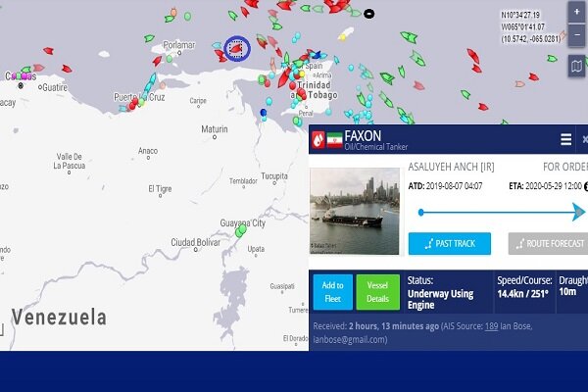Select the blue vessel near Port of Spain
Screen dimensions: 588x392
317,55
